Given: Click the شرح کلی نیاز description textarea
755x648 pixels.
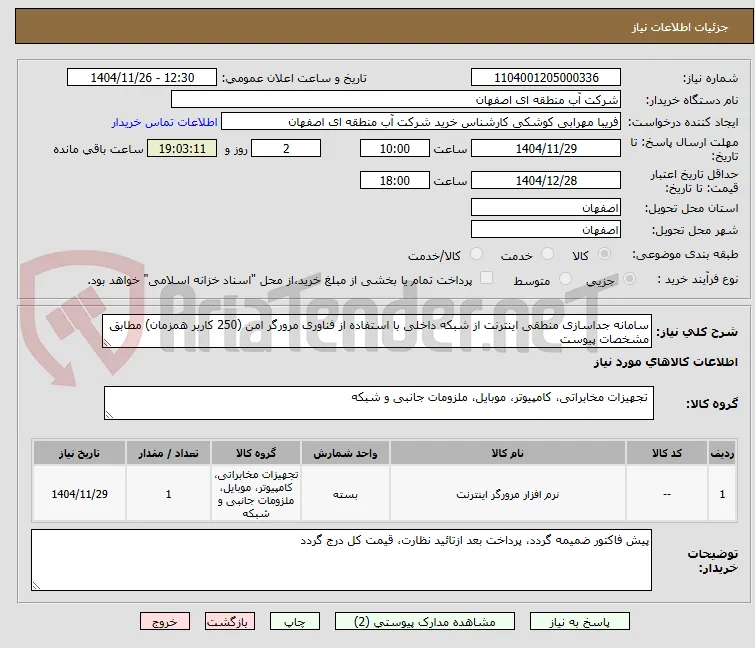Looking at the screenshot, I should tap(377, 331).
